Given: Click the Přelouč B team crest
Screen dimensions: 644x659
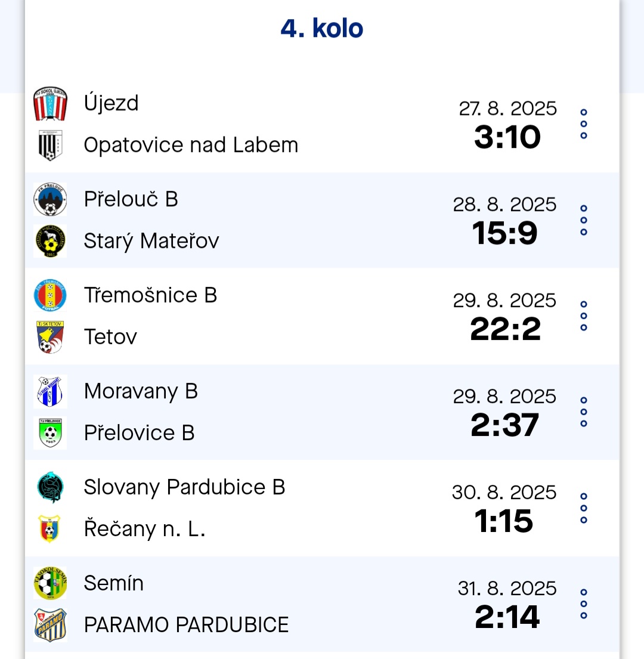Looking at the screenshot, I should (x=50, y=200).
